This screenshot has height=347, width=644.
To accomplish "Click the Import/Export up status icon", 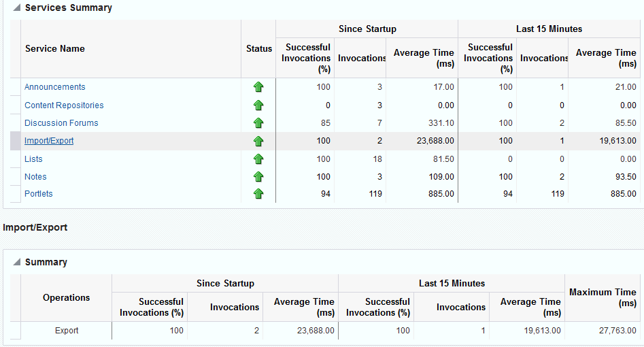I will coord(258,141).
